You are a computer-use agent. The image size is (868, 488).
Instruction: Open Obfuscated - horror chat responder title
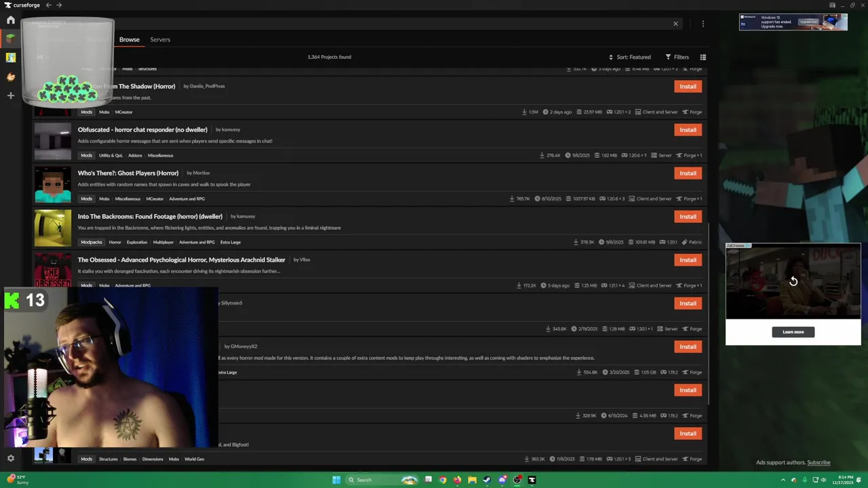pyautogui.click(x=142, y=129)
